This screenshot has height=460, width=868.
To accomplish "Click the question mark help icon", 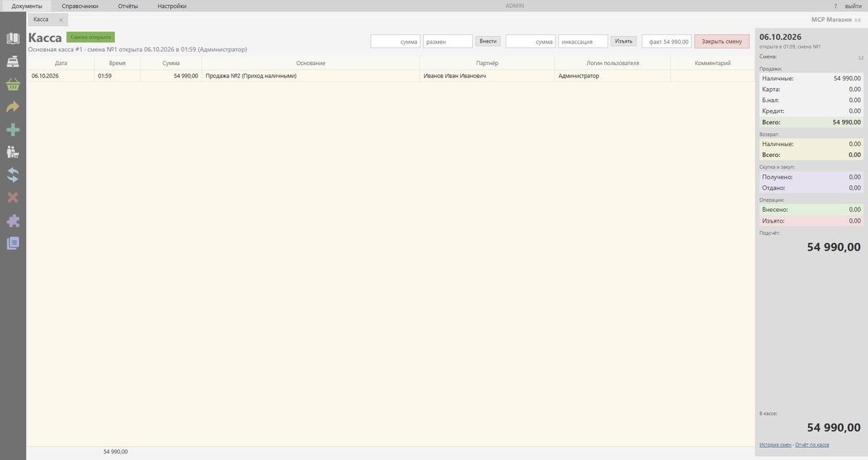I will (x=835, y=6).
